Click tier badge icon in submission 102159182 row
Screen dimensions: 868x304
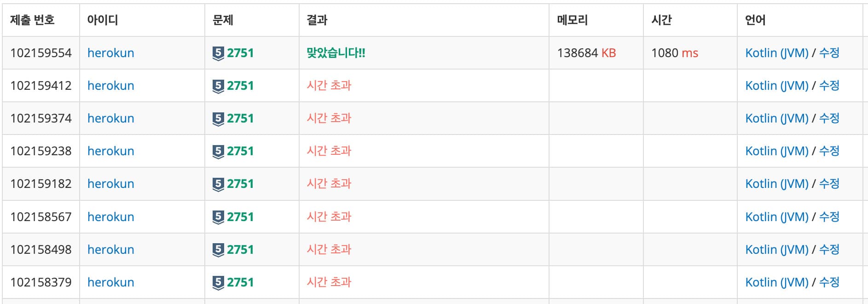(218, 184)
